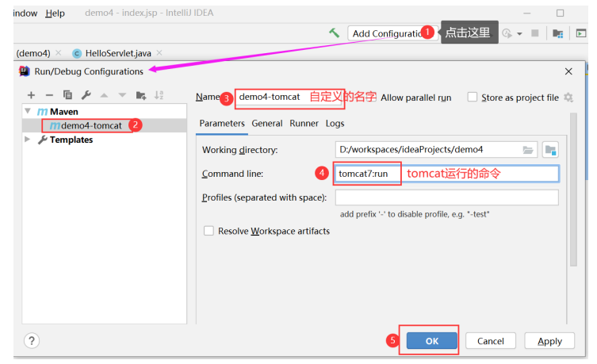Open Project Structure toolbar icon
The width and height of the screenshot is (597, 364).
[x=558, y=33]
